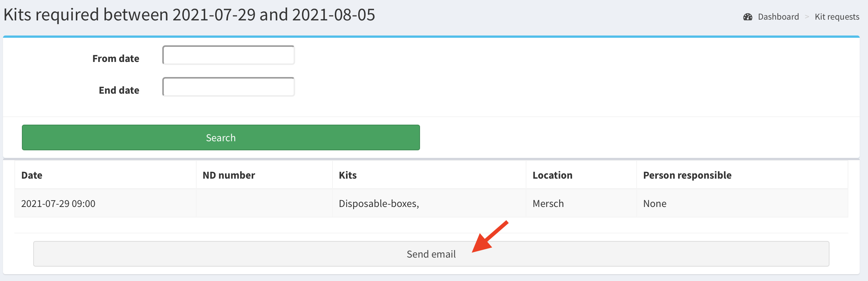Click the red arrow annotation

point(489,237)
